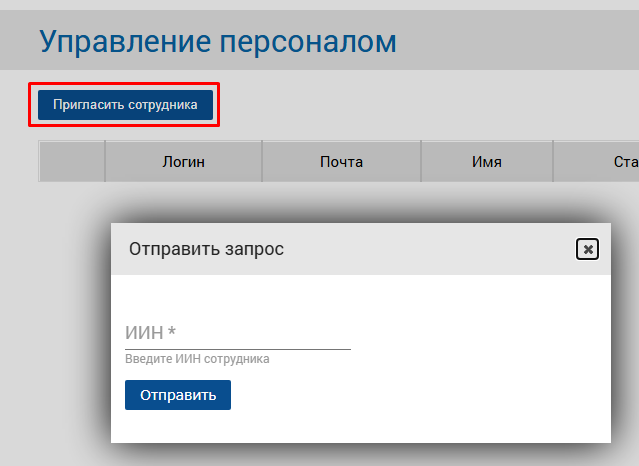This screenshot has width=639, height=466.
Task: Click the Отправить запрос dialog title
Action: pyautogui.click(x=206, y=249)
